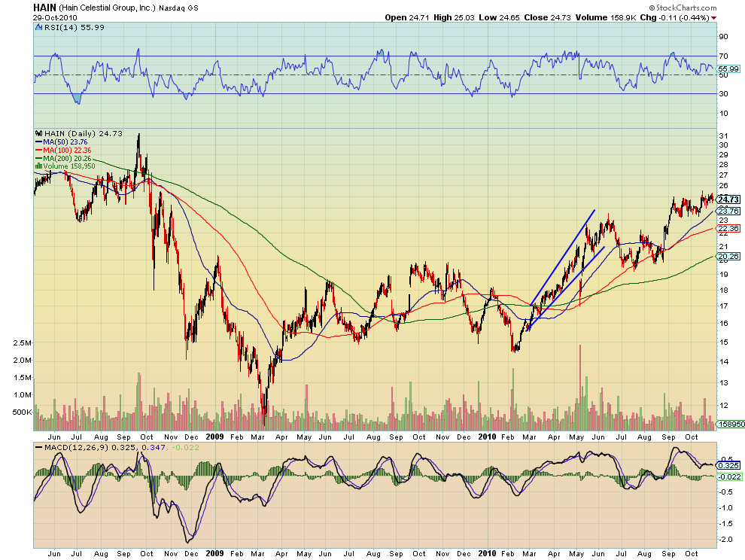Click the 2010 label under the price chart

(x=487, y=437)
